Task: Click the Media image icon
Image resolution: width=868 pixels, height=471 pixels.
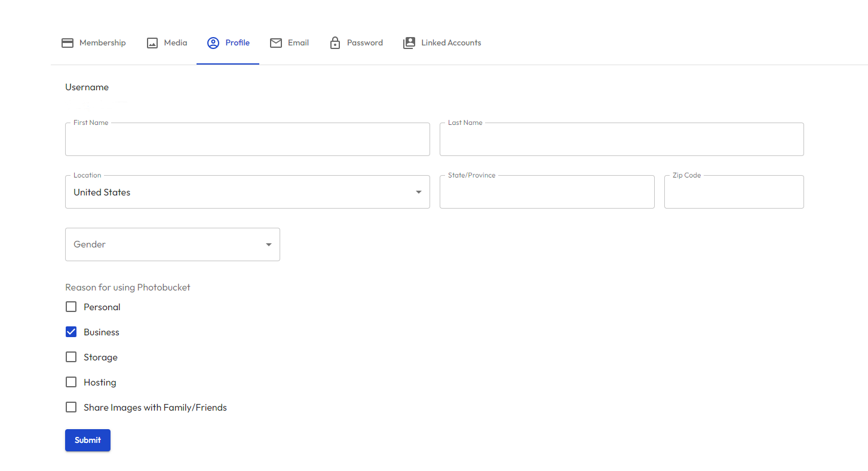Action: coord(152,43)
